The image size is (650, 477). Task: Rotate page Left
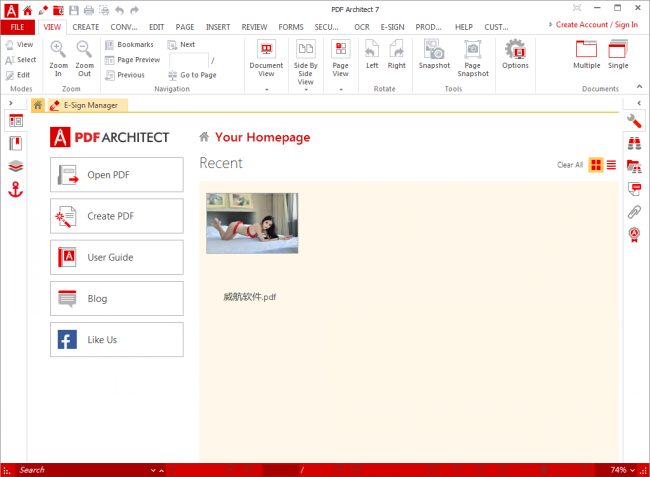coord(372,54)
